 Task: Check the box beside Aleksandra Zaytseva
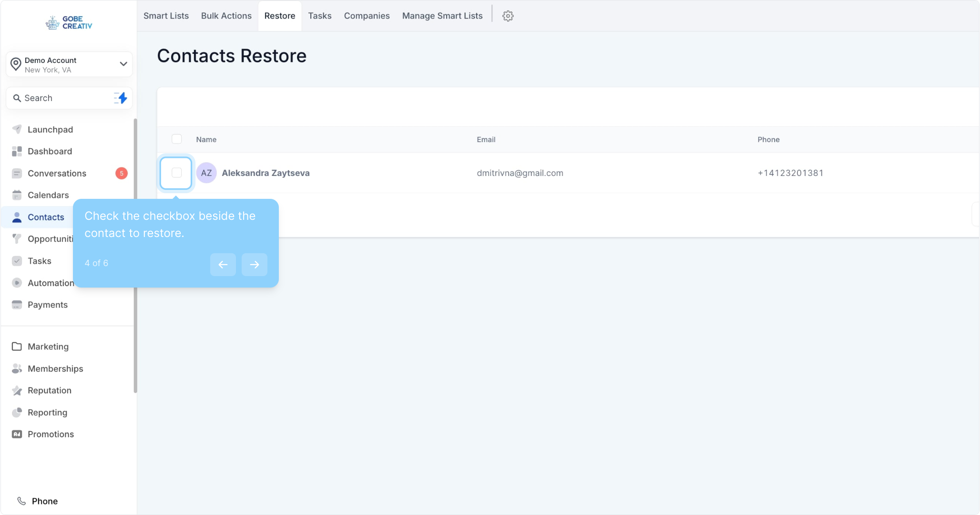tap(176, 173)
